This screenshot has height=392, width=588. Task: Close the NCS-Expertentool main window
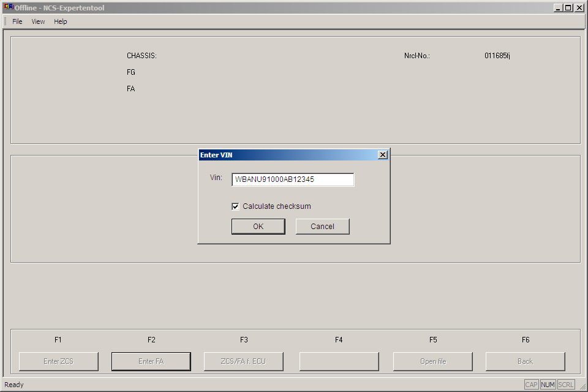pyautogui.click(x=579, y=7)
